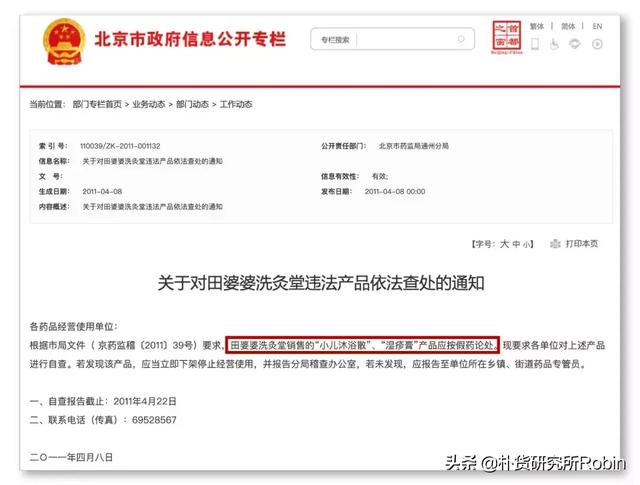Click the elderly-friendly mode icon

pyautogui.click(x=575, y=44)
